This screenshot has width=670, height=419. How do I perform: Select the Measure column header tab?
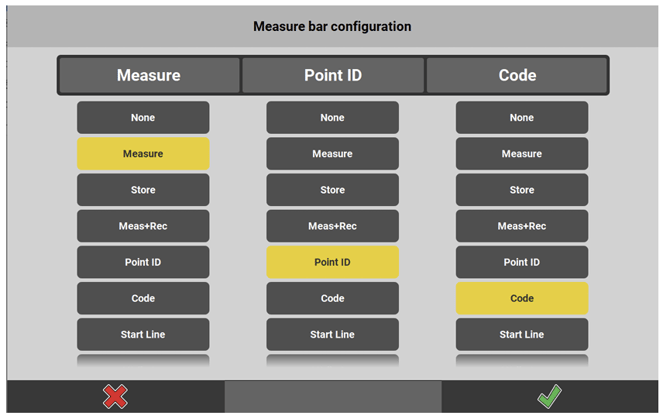coord(149,75)
